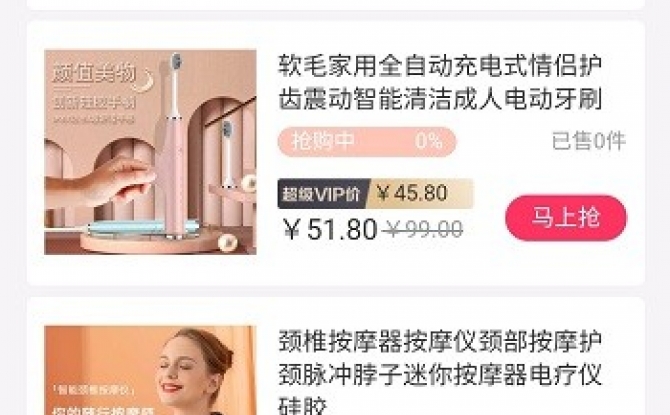
Task: Click the 已售0件 sold count label
Action: 589,141
